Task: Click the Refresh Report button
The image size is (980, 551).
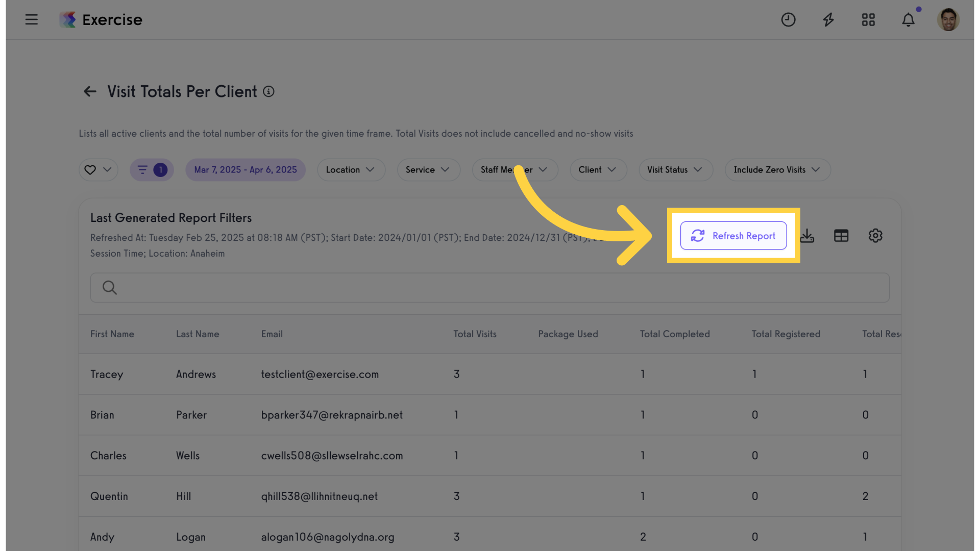Action: click(x=733, y=235)
